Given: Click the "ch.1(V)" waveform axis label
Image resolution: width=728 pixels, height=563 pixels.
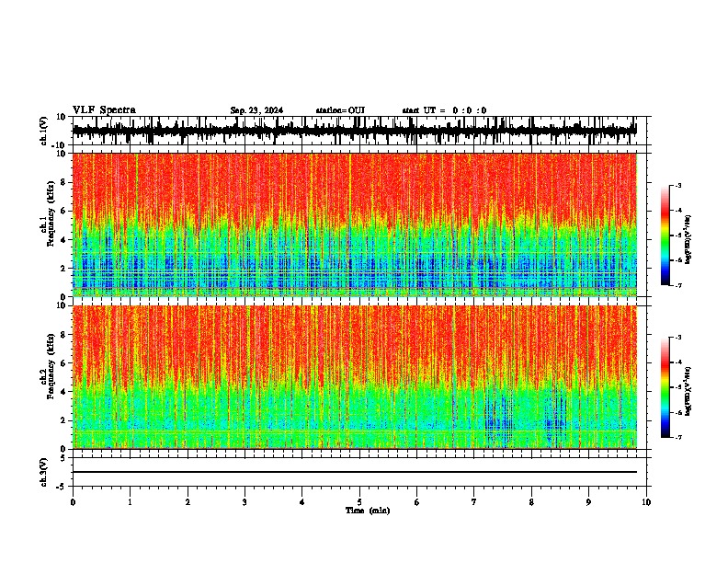Looking at the screenshot, I should pos(44,131).
